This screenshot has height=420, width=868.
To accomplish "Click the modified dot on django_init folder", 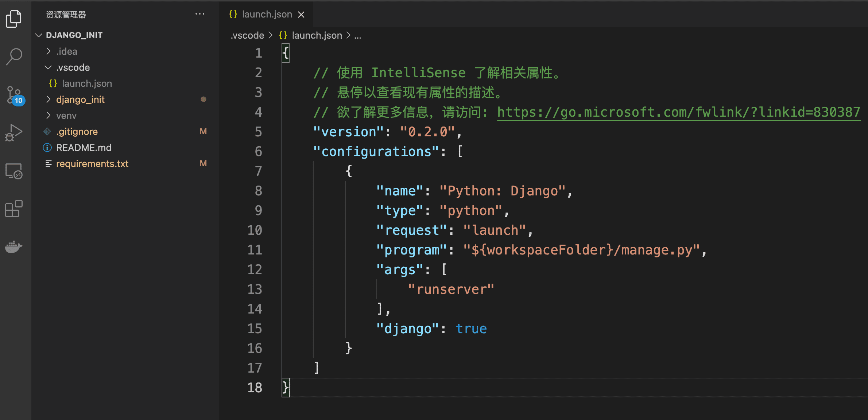I will (204, 99).
